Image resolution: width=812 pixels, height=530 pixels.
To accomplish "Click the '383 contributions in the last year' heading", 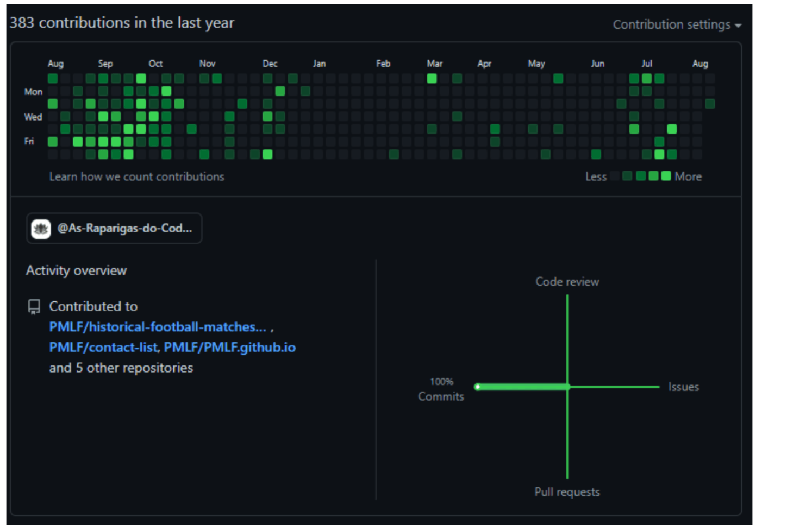I will pyautogui.click(x=122, y=23).
